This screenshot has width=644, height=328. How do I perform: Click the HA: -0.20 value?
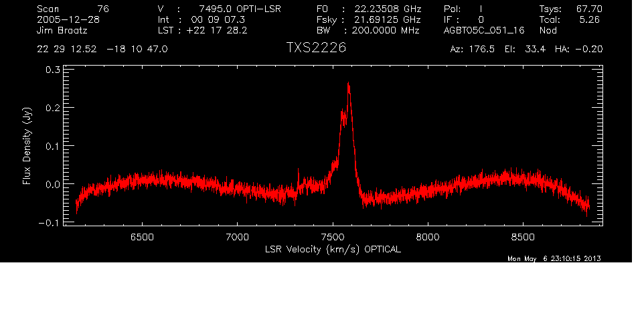pos(578,50)
